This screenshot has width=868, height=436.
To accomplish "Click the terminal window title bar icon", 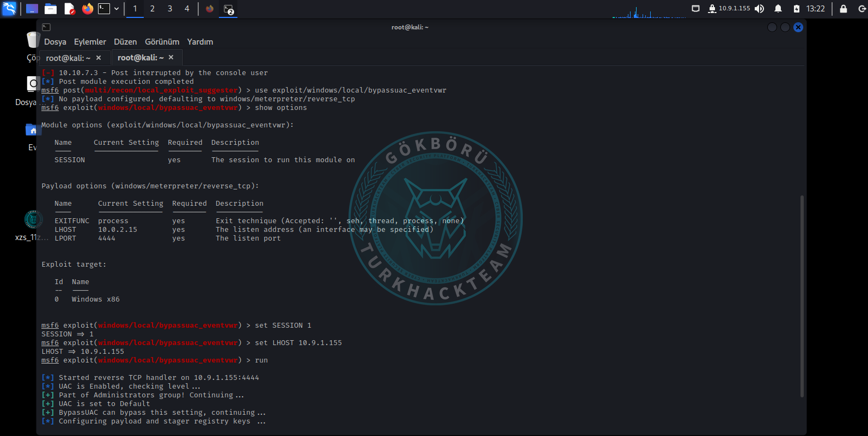I will point(46,27).
